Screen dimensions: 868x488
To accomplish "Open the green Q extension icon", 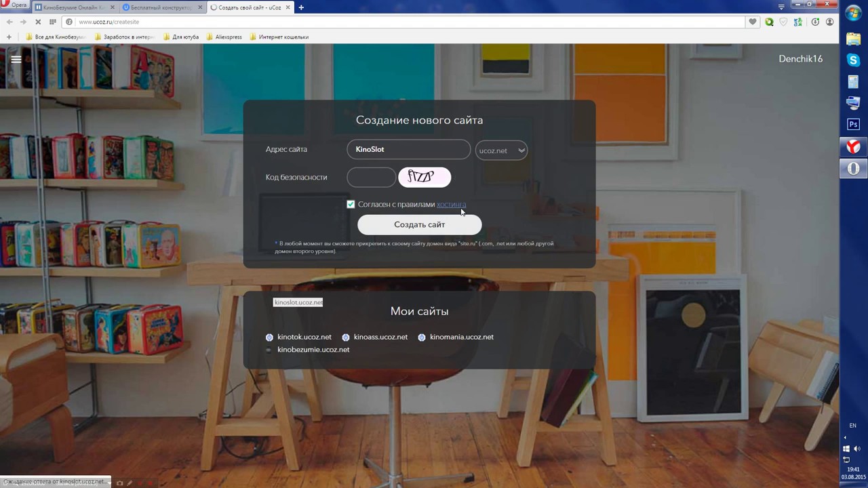I will pos(769,22).
